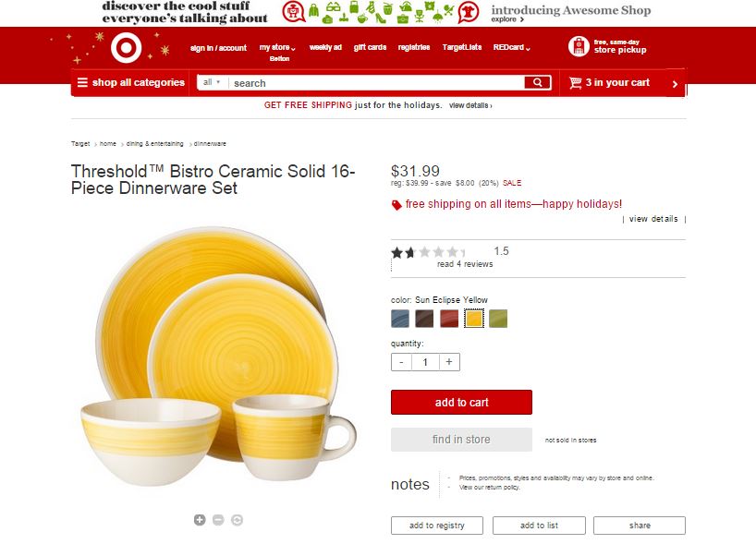Click the add to cart button
756x544 pixels.
[x=461, y=403]
